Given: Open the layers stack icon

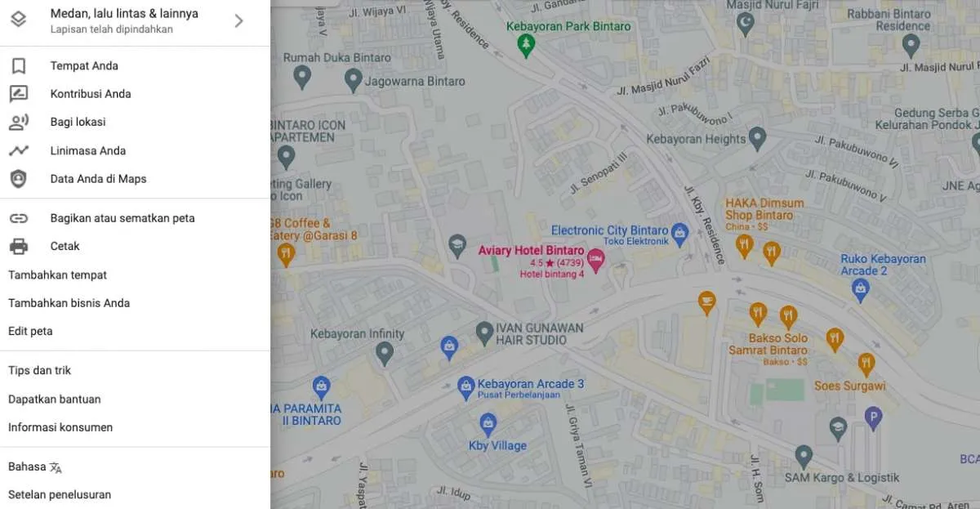Looking at the screenshot, I should tap(18, 20).
